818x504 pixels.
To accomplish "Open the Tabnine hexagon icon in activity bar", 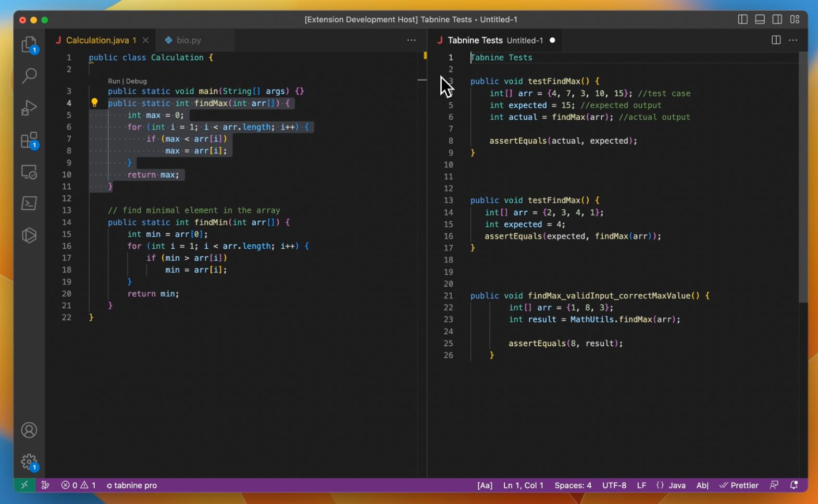I will [x=29, y=235].
